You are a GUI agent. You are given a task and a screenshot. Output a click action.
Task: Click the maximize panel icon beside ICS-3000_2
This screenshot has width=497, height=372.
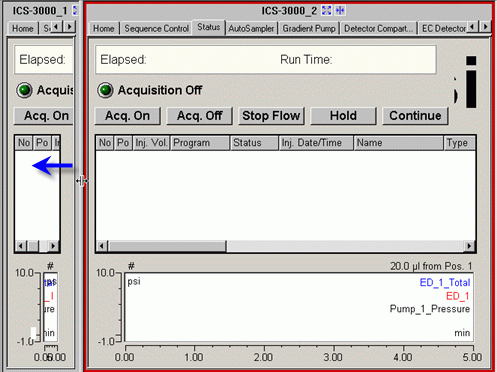pos(326,11)
